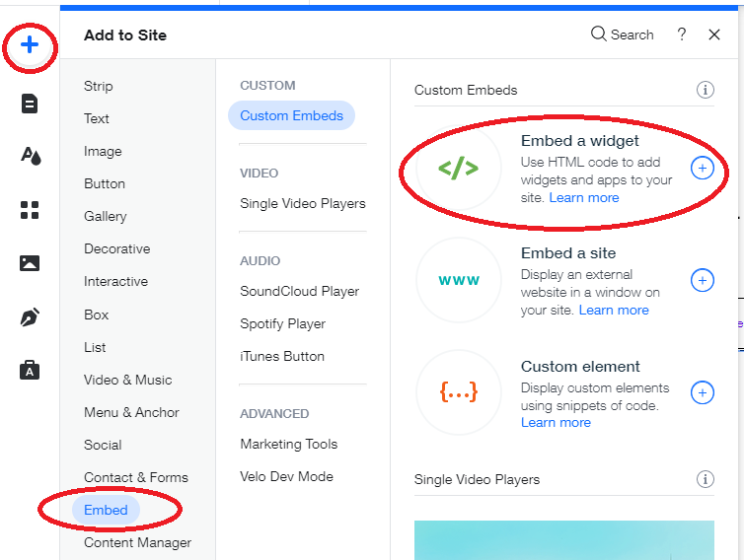This screenshot has width=744, height=560.
Task: Open the help question mark icon
Action: (682, 35)
